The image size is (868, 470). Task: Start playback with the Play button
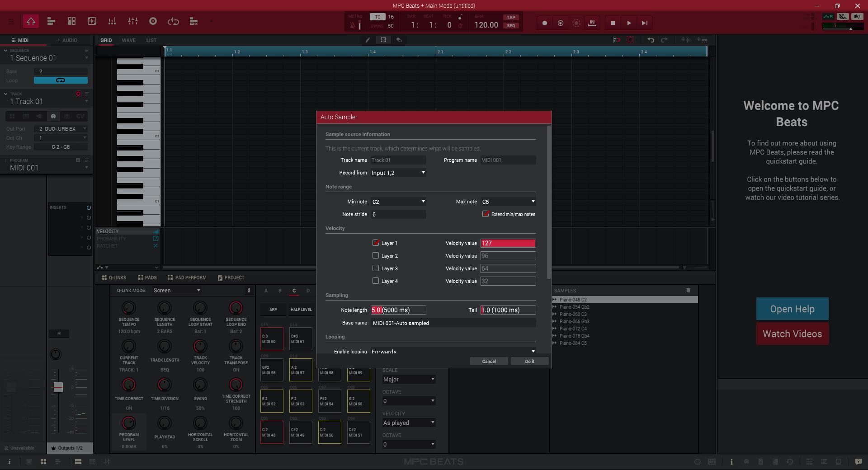tap(629, 23)
